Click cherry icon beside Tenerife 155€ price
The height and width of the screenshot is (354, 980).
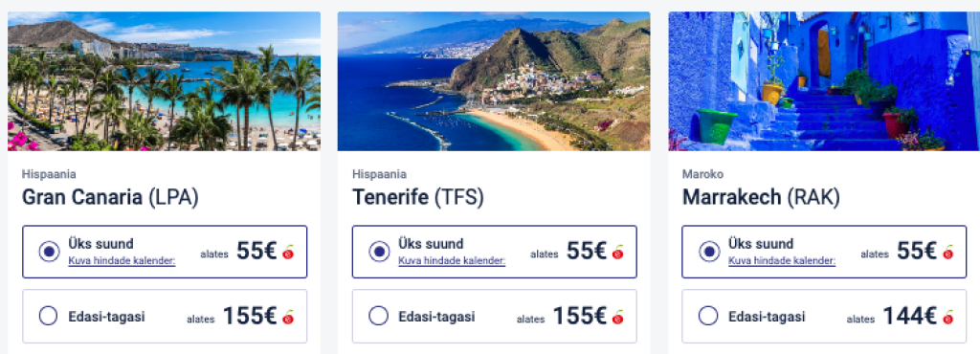point(618,317)
